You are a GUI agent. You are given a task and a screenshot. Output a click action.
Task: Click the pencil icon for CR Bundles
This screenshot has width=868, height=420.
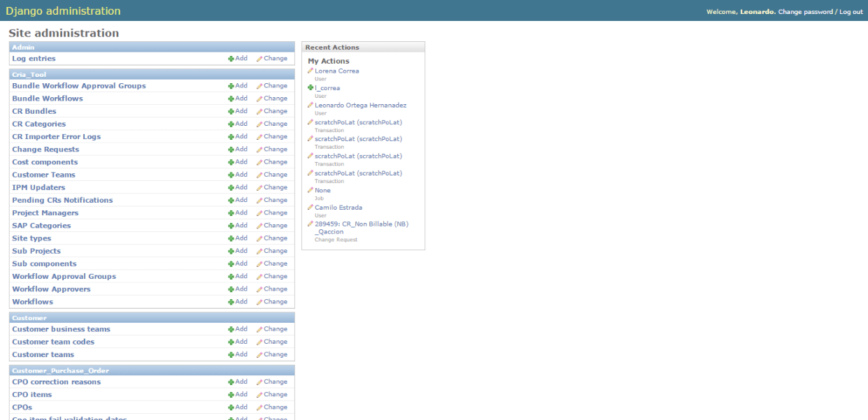coord(259,112)
